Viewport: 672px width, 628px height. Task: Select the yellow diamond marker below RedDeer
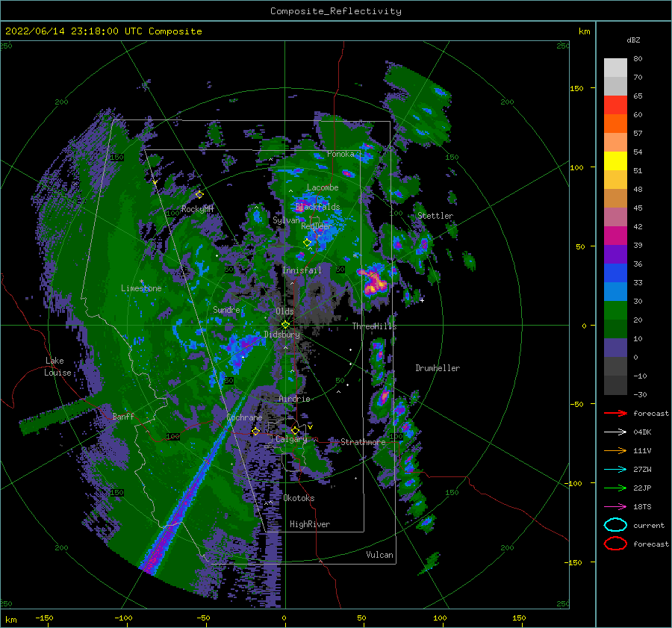point(307,243)
